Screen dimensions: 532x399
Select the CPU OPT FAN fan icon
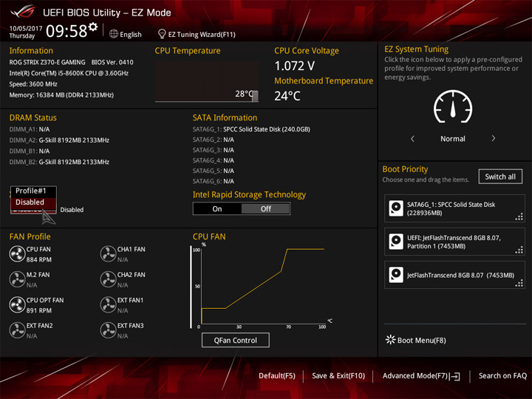coord(17,304)
